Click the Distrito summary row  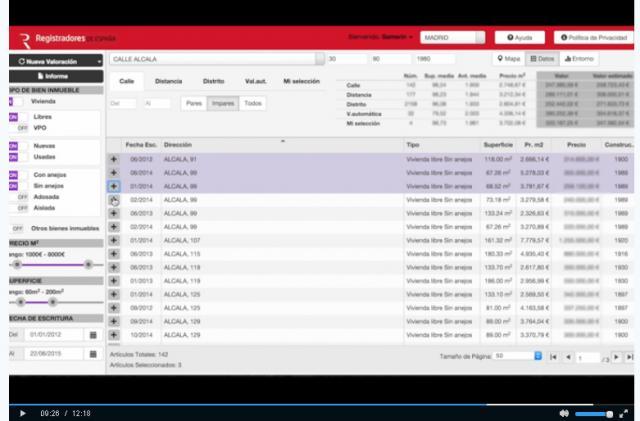coord(486,104)
